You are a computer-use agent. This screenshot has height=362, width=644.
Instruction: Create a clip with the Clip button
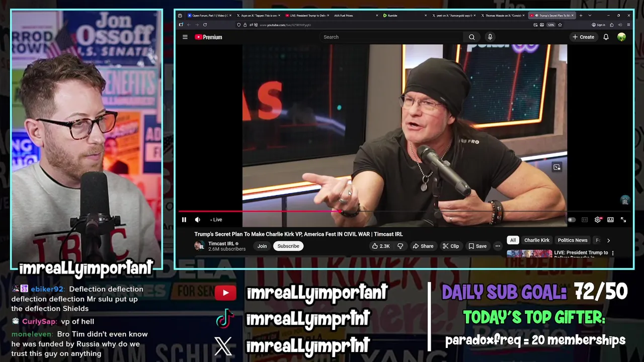tap(451, 246)
